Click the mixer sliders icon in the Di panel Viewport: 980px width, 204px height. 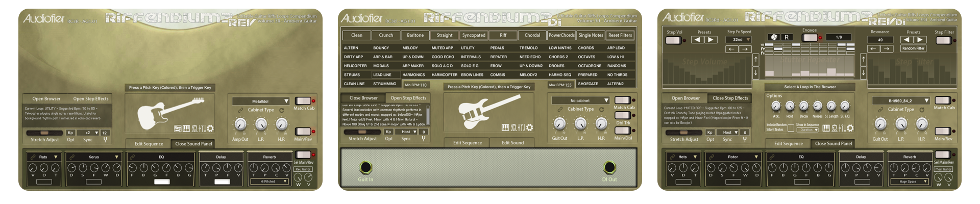(522, 127)
